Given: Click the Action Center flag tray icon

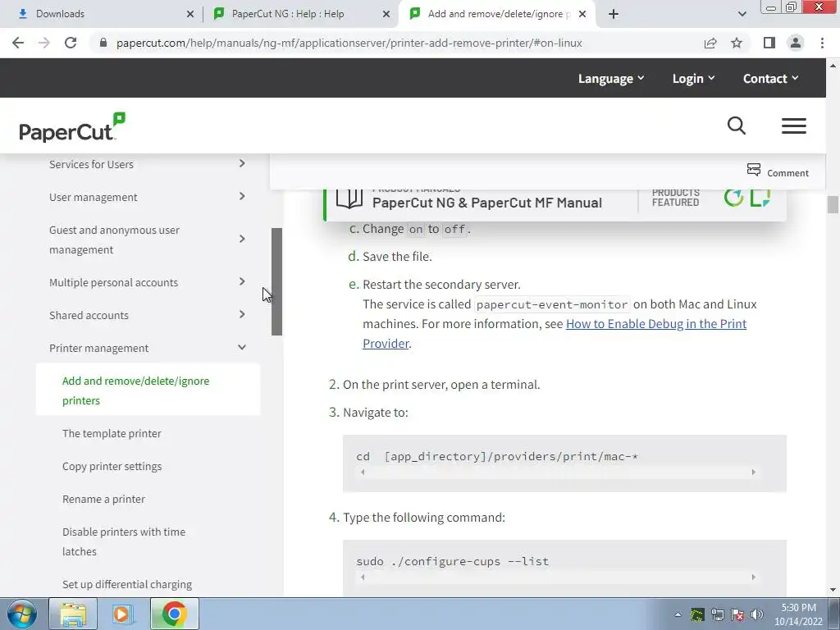Looking at the screenshot, I should point(737,614).
